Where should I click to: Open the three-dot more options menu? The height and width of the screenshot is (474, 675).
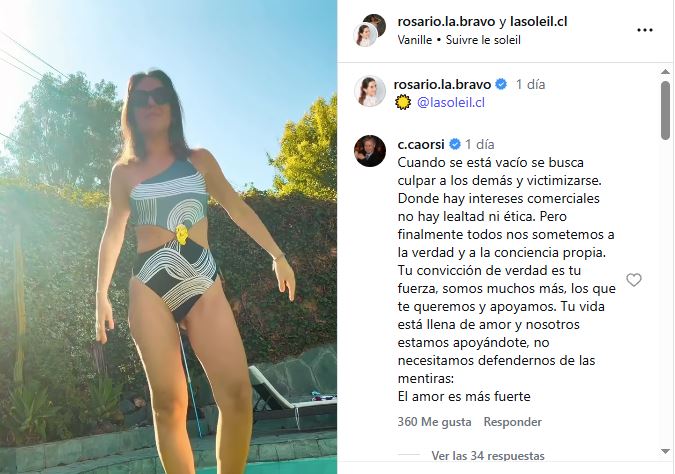[644, 30]
